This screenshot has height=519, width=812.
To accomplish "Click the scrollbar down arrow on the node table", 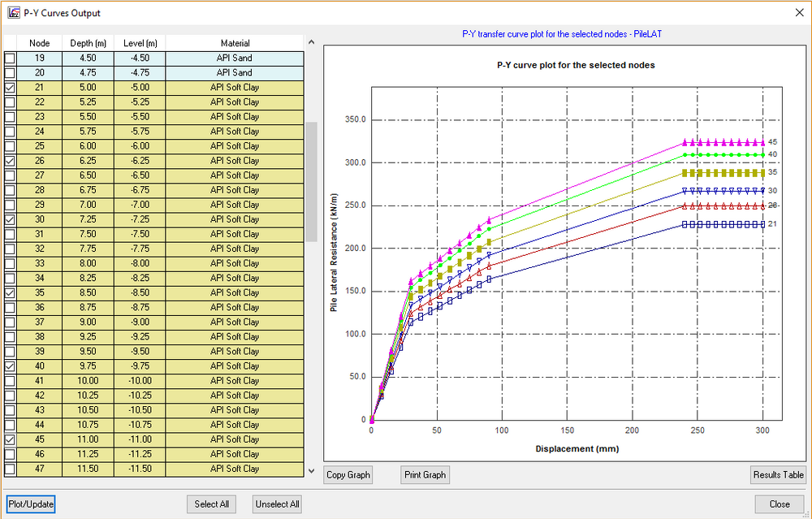I will point(310,471).
